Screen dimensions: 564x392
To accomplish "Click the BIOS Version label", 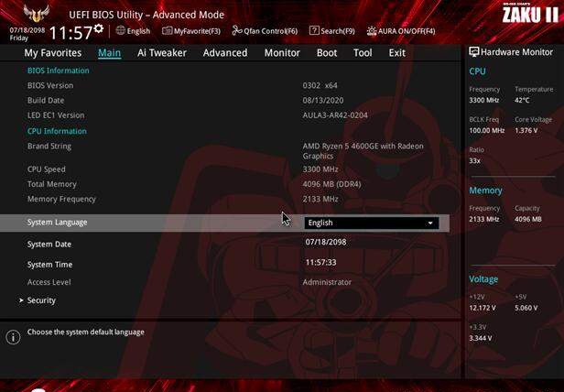I will pyautogui.click(x=50, y=86).
